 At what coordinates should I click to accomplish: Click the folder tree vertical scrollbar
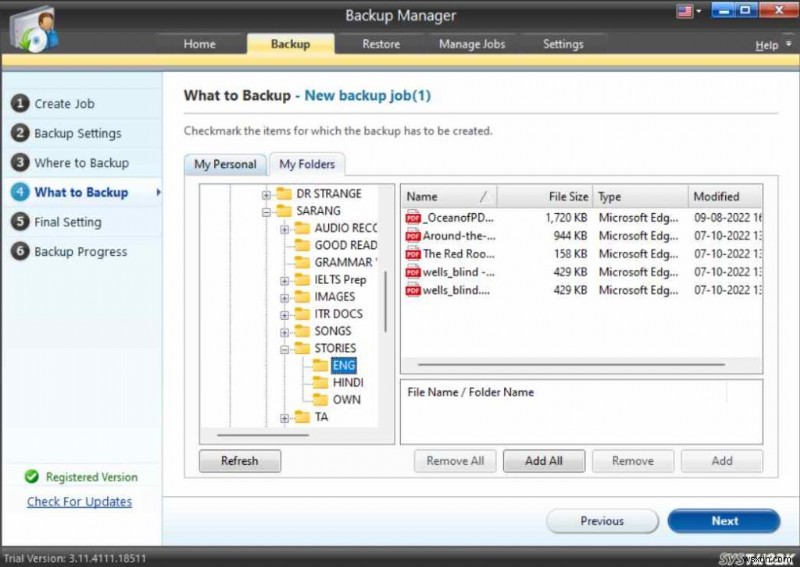[x=386, y=302]
